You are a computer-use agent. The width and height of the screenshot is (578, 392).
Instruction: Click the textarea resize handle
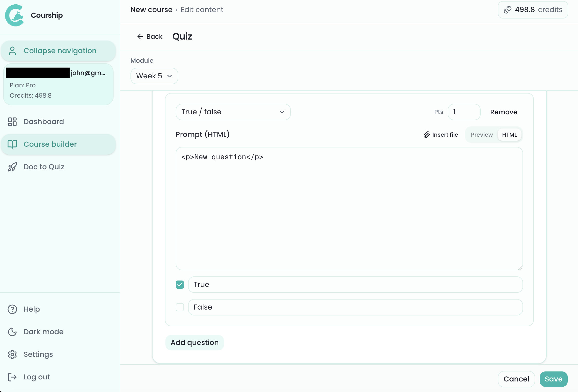coord(520,267)
